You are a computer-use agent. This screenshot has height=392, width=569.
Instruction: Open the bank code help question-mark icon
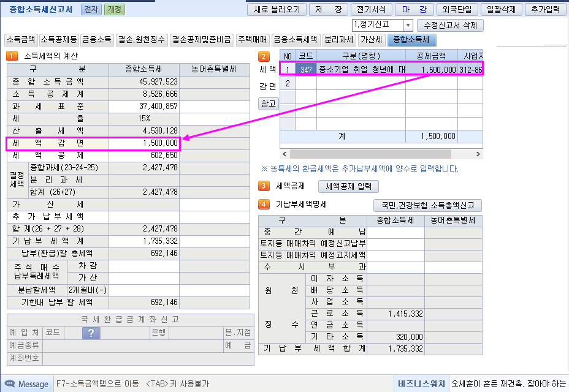(x=91, y=333)
